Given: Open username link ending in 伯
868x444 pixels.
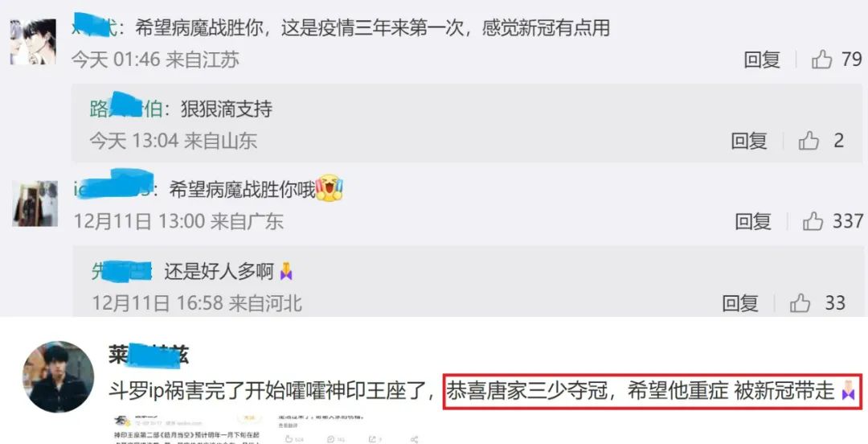Looking at the screenshot, I should (126, 109).
